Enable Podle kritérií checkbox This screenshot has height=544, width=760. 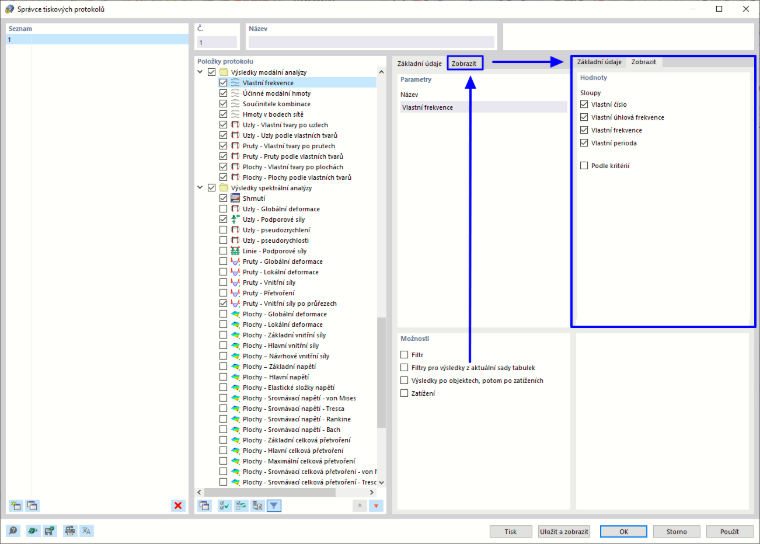[x=584, y=165]
